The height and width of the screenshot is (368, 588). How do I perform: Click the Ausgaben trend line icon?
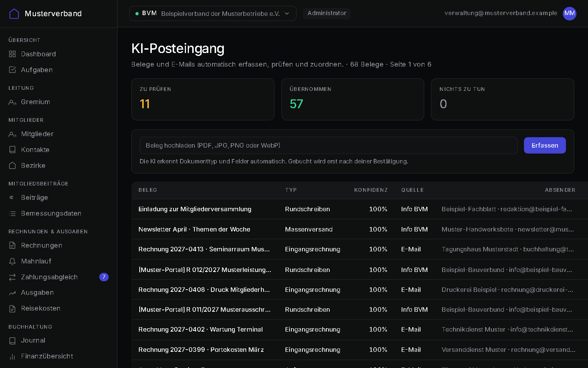[12, 293]
